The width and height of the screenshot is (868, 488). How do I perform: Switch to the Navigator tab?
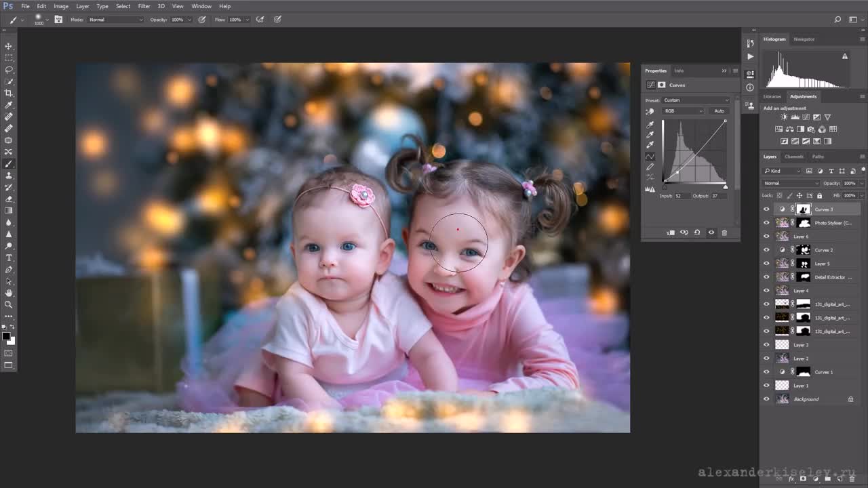(804, 39)
